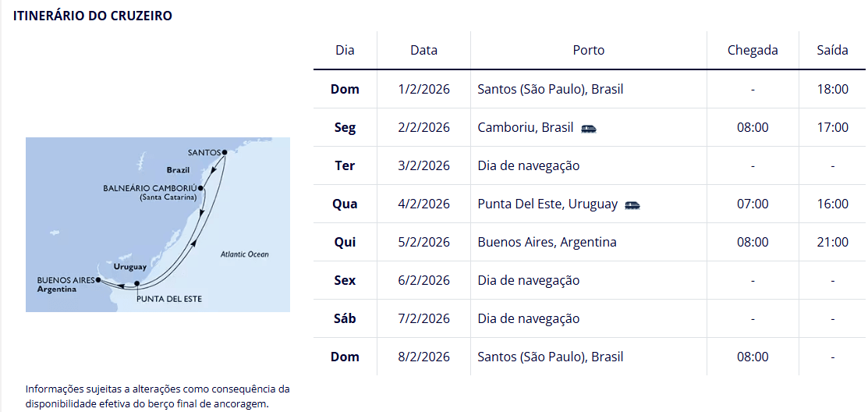Click the Buenos Aires marker on map
Viewport: 868px width, 412px height.
(98, 279)
